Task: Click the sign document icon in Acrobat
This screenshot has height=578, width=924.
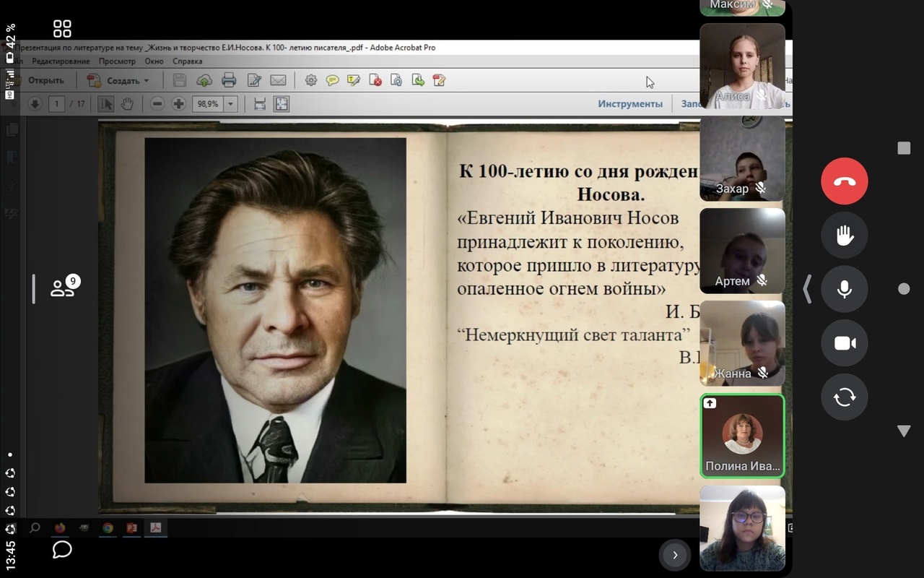Action: (439, 80)
